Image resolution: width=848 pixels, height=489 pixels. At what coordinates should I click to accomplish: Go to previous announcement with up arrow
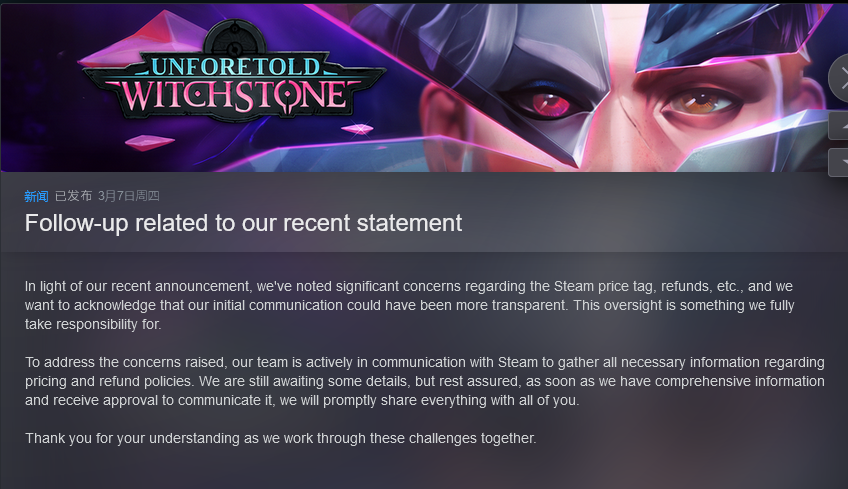point(841,126)
